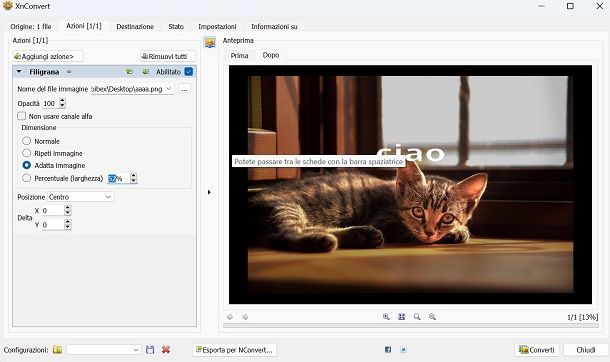The width and height of the screenshot is (610, 362).
Task: Switch to Origine: 1 file tab
Action: tap(31, 26)
